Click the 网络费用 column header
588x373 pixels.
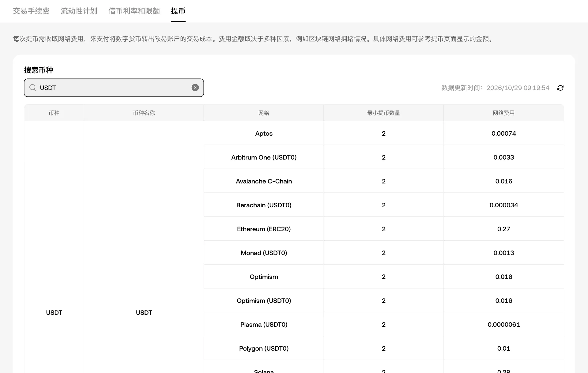coord(503,113)
